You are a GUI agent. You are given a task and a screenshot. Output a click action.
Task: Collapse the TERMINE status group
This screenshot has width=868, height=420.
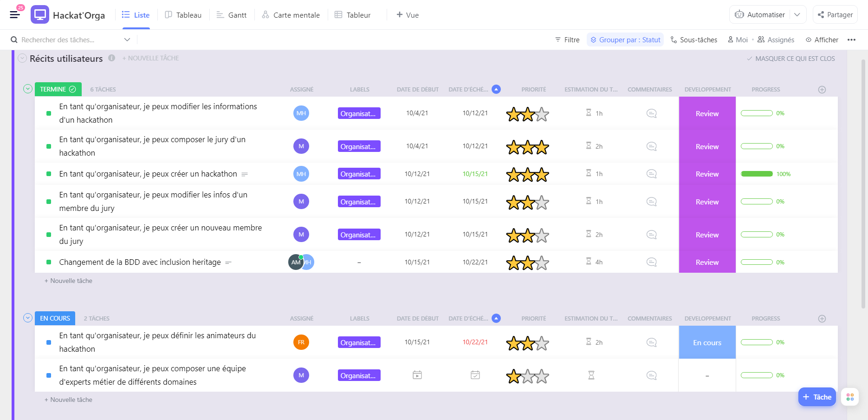pos(28,89)
